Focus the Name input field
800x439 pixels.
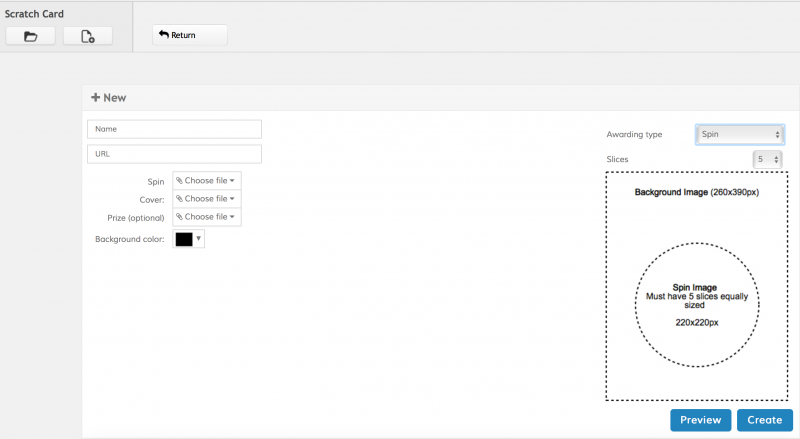174,129
